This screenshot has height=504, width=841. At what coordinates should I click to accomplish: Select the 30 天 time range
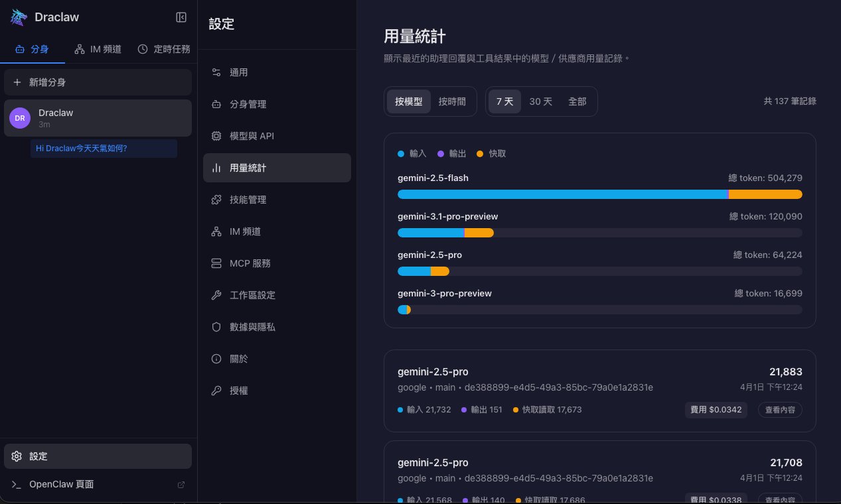click(541, 101)
